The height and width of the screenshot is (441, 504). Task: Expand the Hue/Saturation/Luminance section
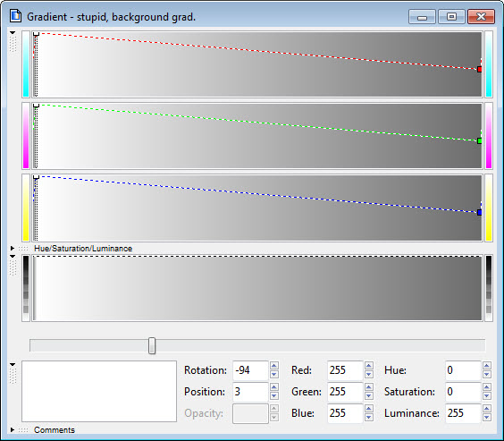[13, 249]
